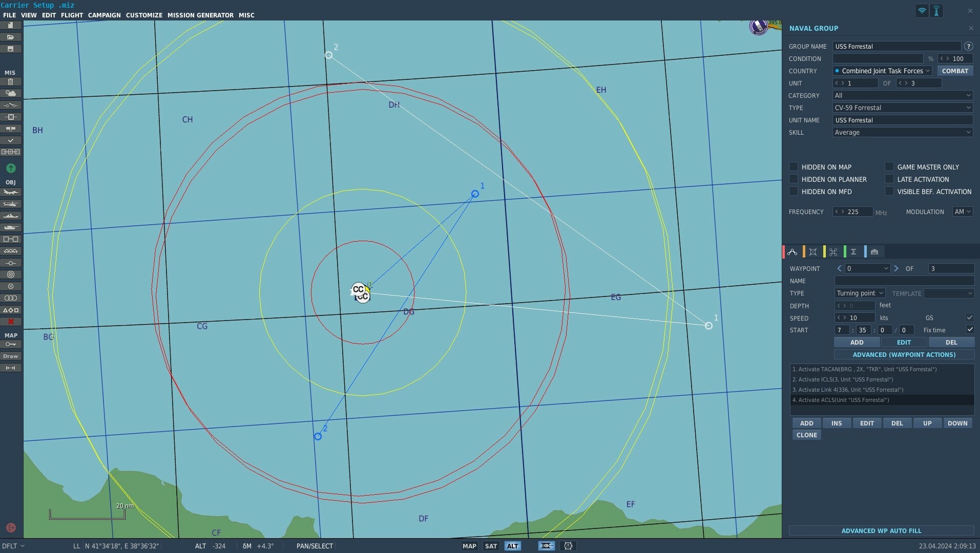980x553 pixels.
Task: Toggle the Game Master Only checkbox
Action: [x=889, y=166]
